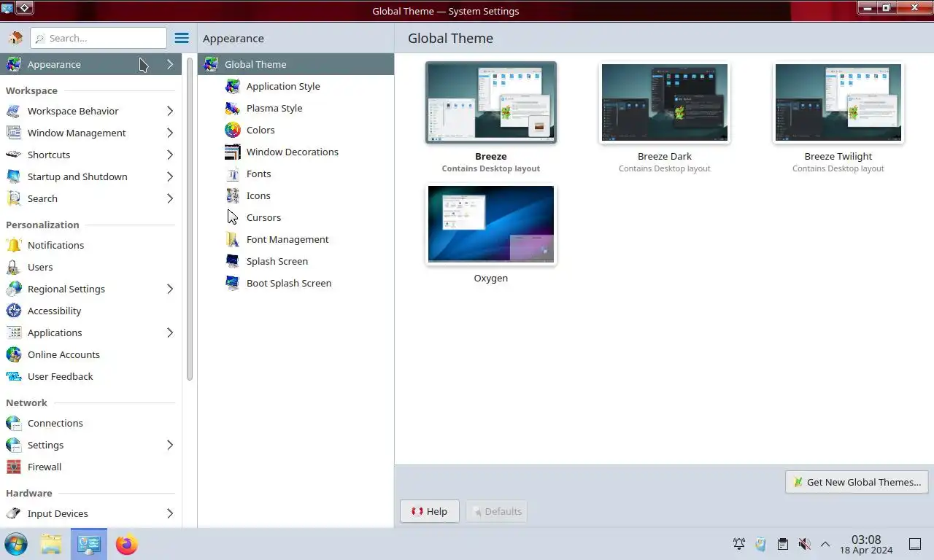Click the Accessibility icon

(13, 311)
